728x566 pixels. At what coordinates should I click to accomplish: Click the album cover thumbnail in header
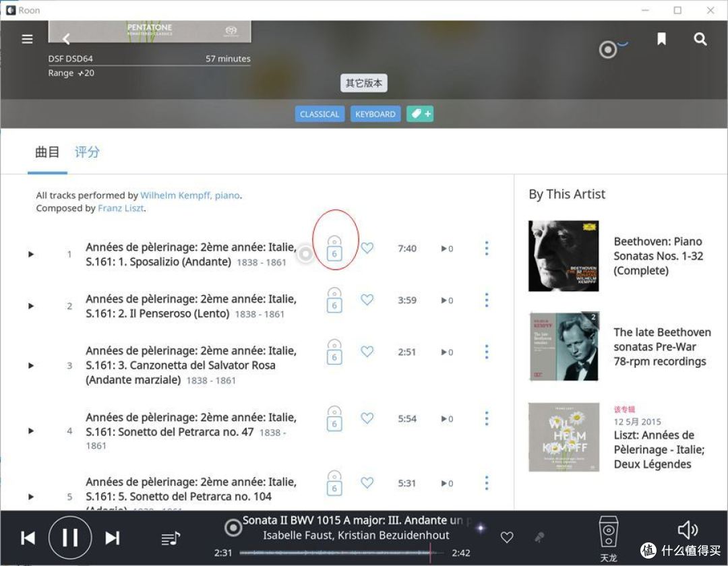150,31
